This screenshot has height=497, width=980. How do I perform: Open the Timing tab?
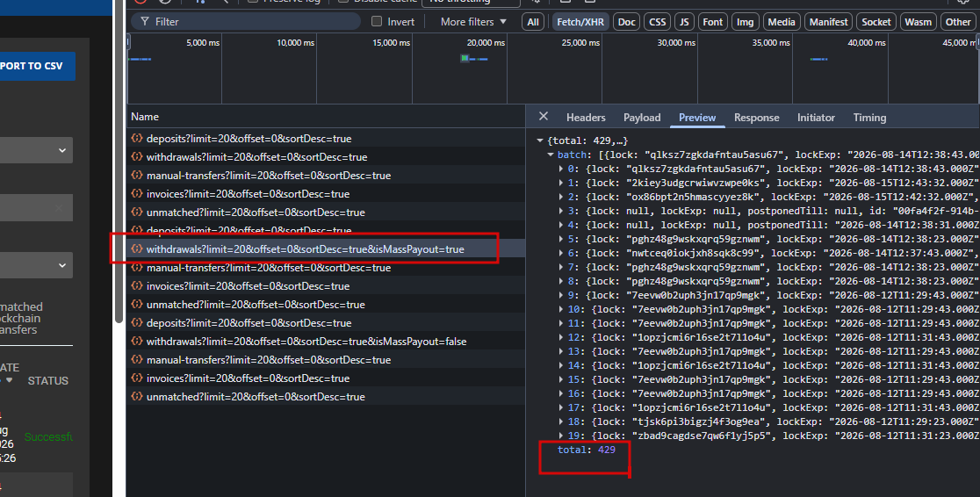(x=869, y=118)
